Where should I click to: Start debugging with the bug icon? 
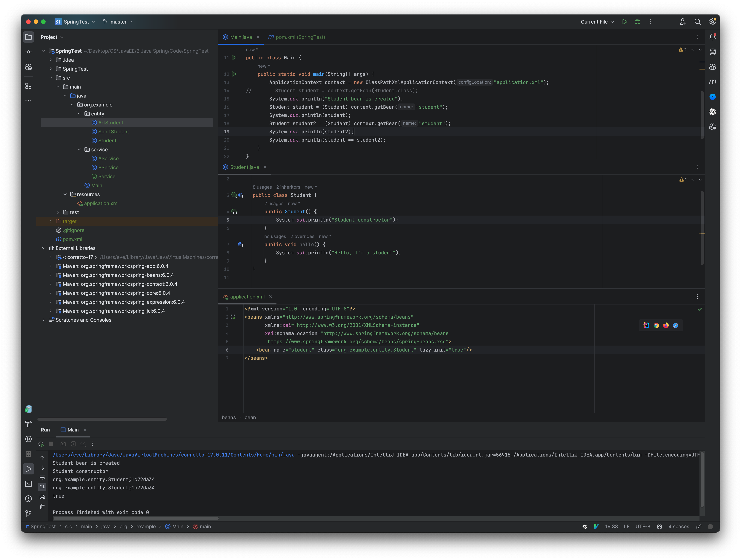pos(637,21)
